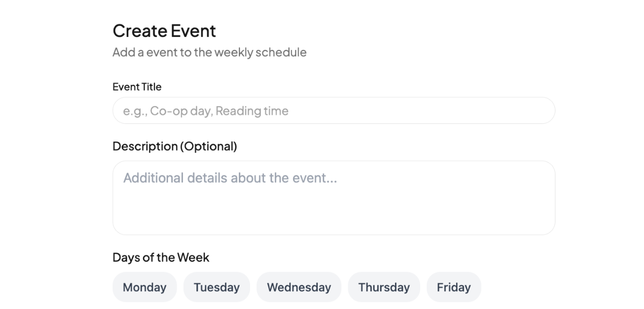This screenshot has height=309, width=644.
Task: Click the "e.g., Co-op day, Reading time" placeholder
Action: point(206,111)
